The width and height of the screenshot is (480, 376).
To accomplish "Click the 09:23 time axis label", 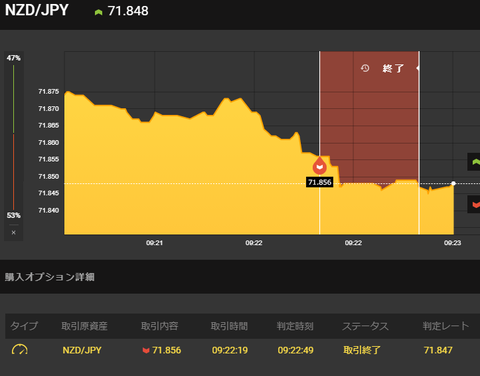I will pyautogui.click(x=453, y=243).
